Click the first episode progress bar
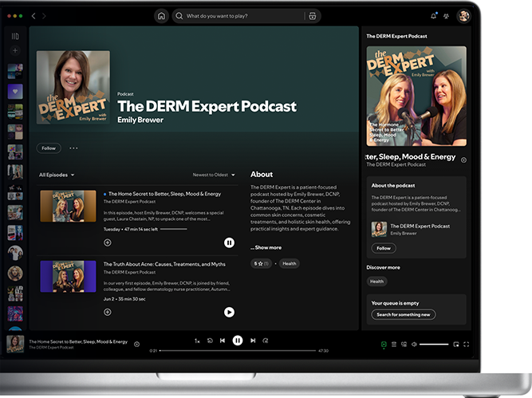Image resolution: width=532 pixels, height=398 pixels. (x=173, y=230)
